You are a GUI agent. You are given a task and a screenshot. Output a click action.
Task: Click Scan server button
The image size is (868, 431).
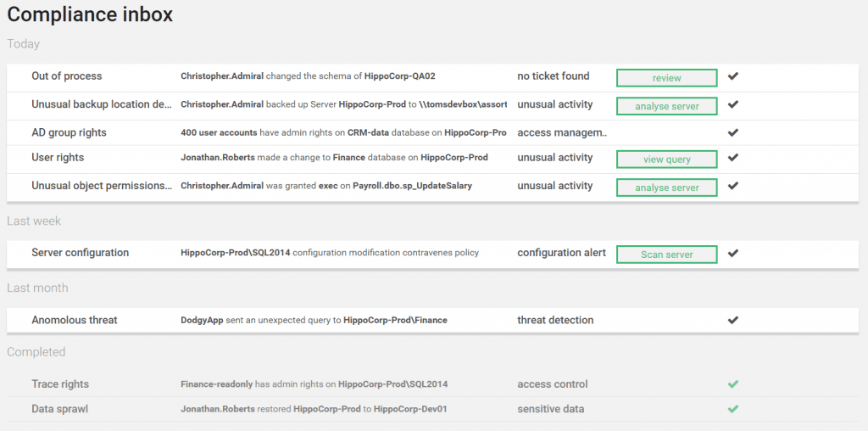point(666,255)
